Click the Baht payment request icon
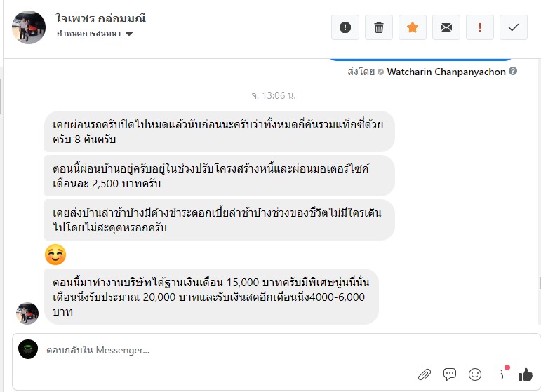Screen dimensions: 541x392 [x=500, y=374]
